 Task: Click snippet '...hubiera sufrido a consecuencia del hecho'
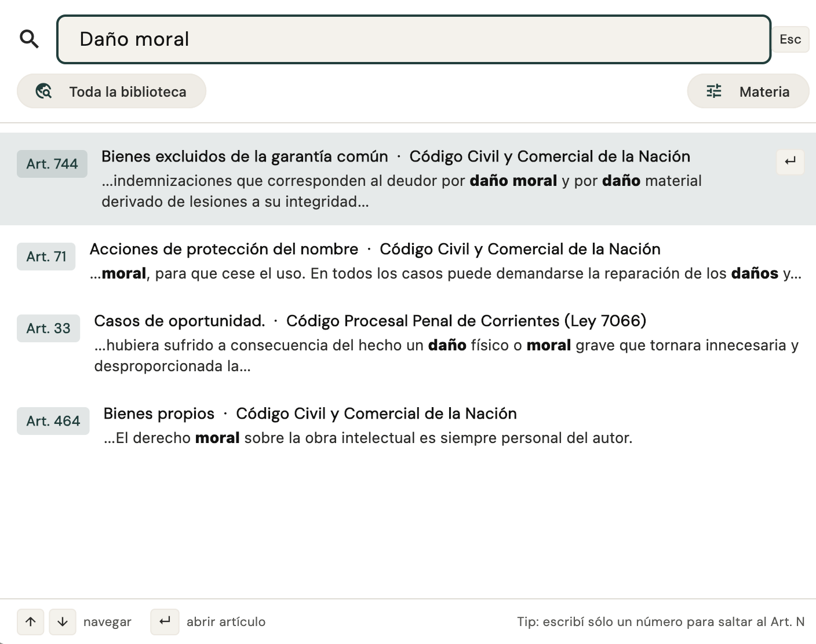click(x=446, y=356)
